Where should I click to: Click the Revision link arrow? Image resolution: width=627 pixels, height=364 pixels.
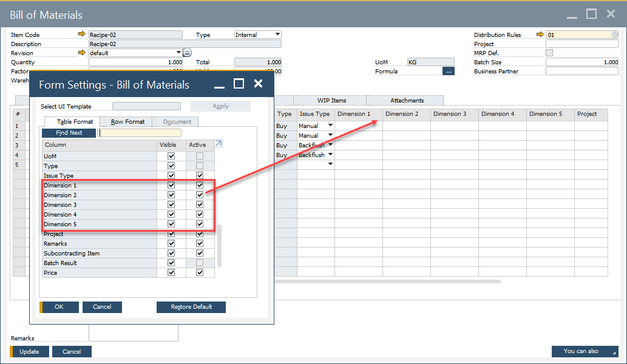(x=82, y=53)
